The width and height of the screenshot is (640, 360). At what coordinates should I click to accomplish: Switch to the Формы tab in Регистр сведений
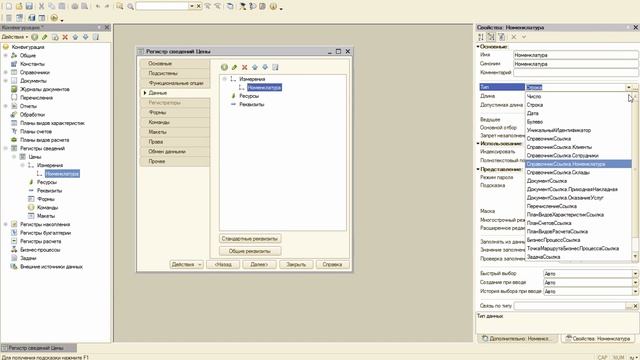pos(175,112)
